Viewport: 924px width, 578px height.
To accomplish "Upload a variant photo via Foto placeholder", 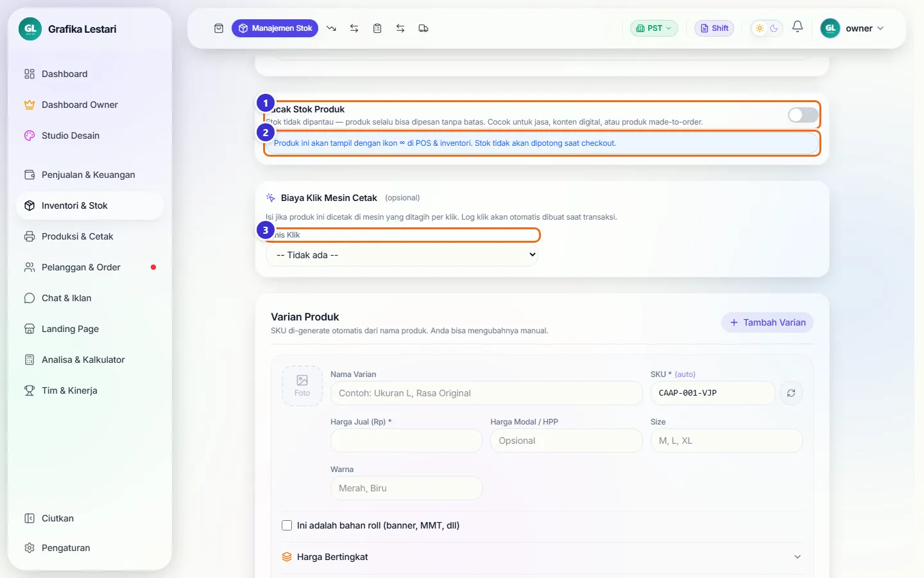I will coord(302,386).
